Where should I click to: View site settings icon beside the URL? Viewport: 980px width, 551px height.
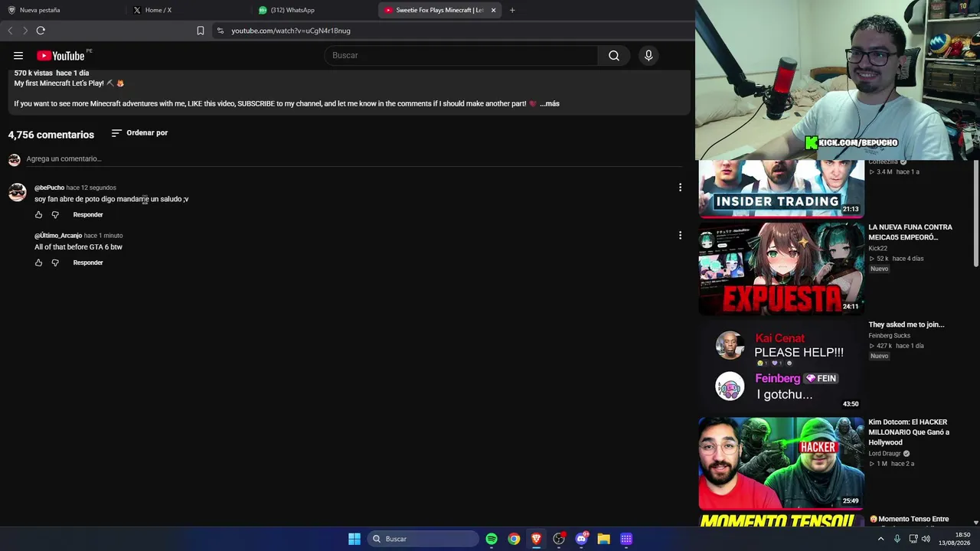point(220,31)
